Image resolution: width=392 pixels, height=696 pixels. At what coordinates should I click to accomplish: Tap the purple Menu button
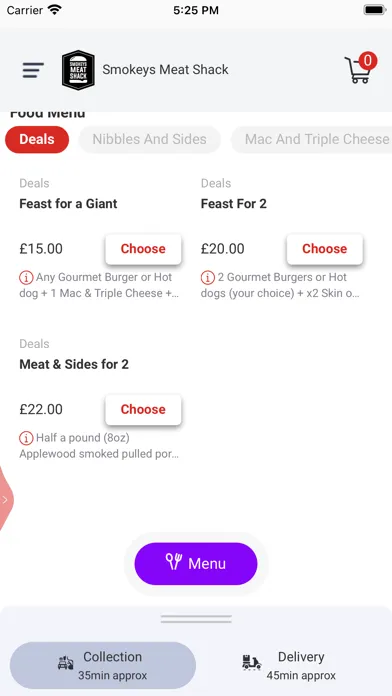(x=196, y=564)
